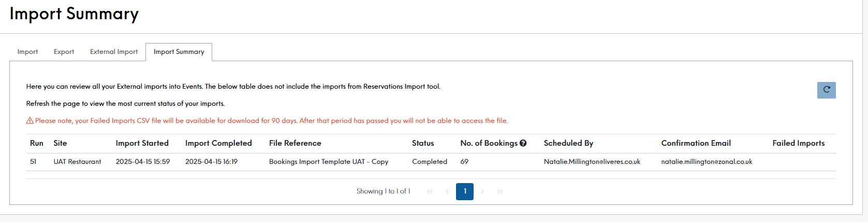
Task: Open the Export tab
Action: coord(64,52)
